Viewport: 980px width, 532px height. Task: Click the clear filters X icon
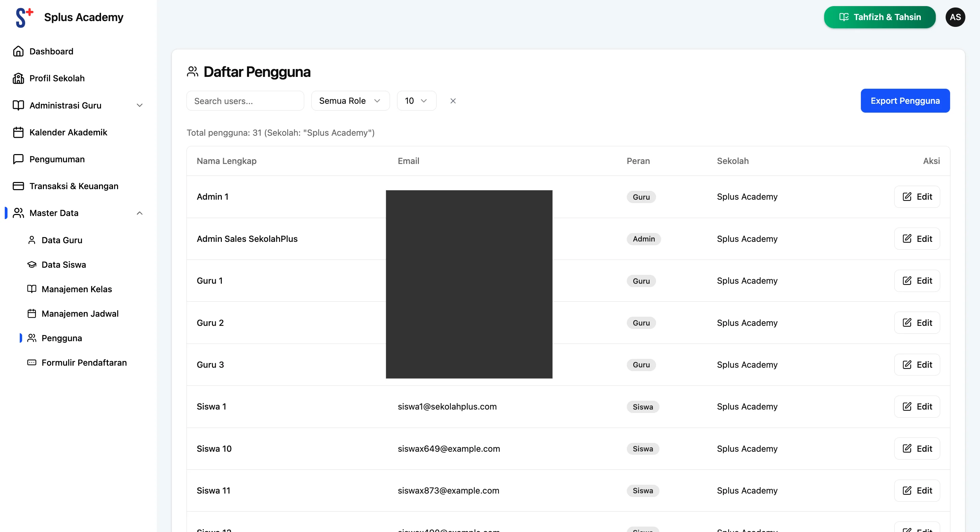[x=453, y=101]
